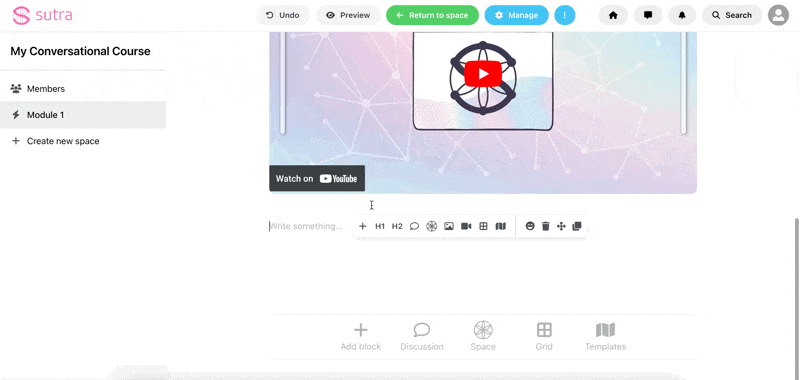The width and height of the screenshot is (800, 380).
Task: Click the plus icon in inline toolbar
Action: pyautogui.click(x=362, y=226)
